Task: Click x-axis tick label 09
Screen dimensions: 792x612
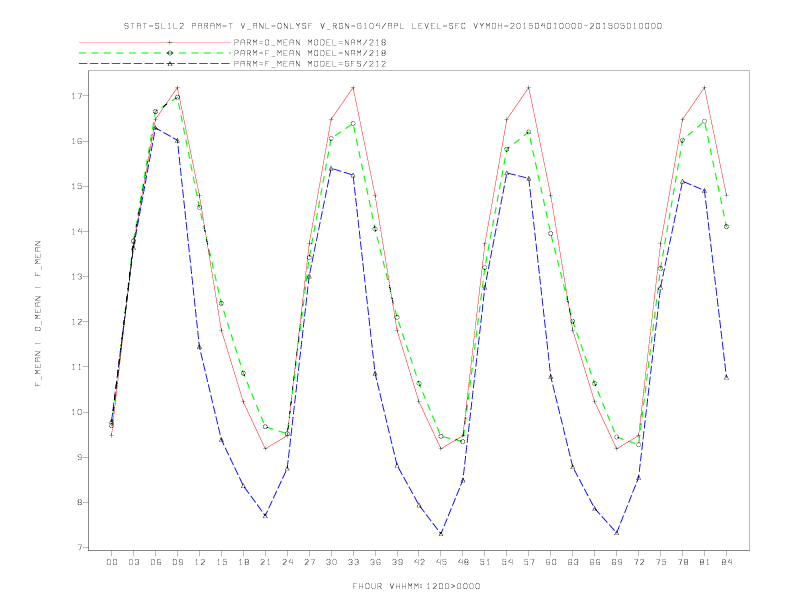Action: (177, 562)
